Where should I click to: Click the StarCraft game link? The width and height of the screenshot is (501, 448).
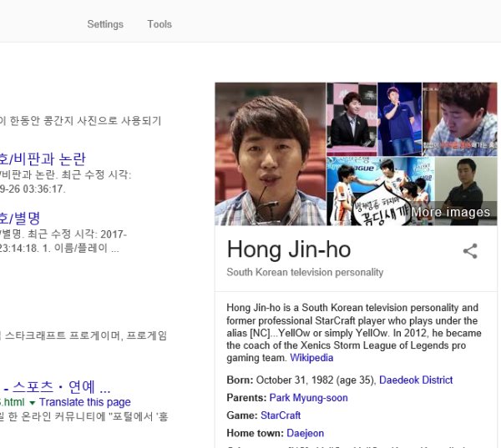click(x=281, y=415)
